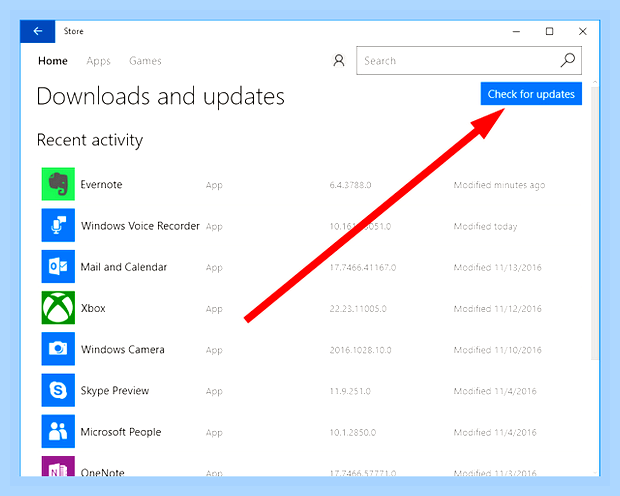The height and width of the screenshot is (496, 620).
Task: Click 'Modified minutes ago' for Evernote
Action: 499,185
